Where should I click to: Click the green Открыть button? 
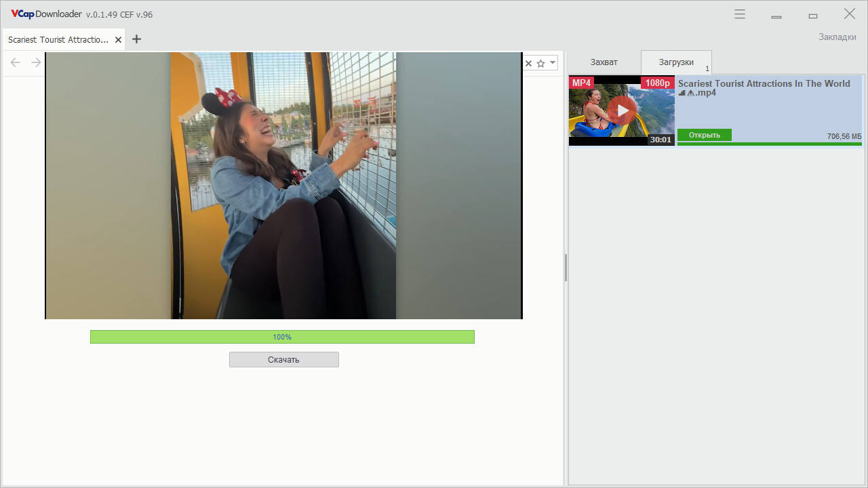[x=705, y=135]
